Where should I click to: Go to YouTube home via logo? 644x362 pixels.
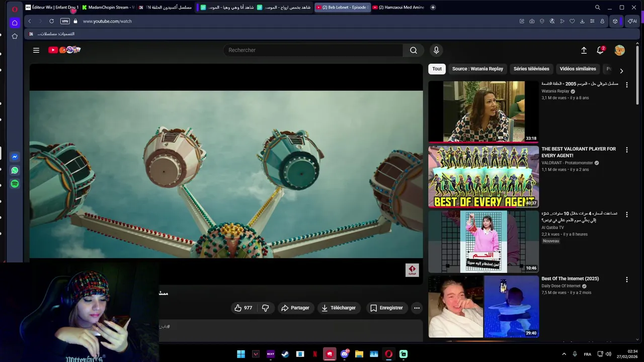click(64, 50)
